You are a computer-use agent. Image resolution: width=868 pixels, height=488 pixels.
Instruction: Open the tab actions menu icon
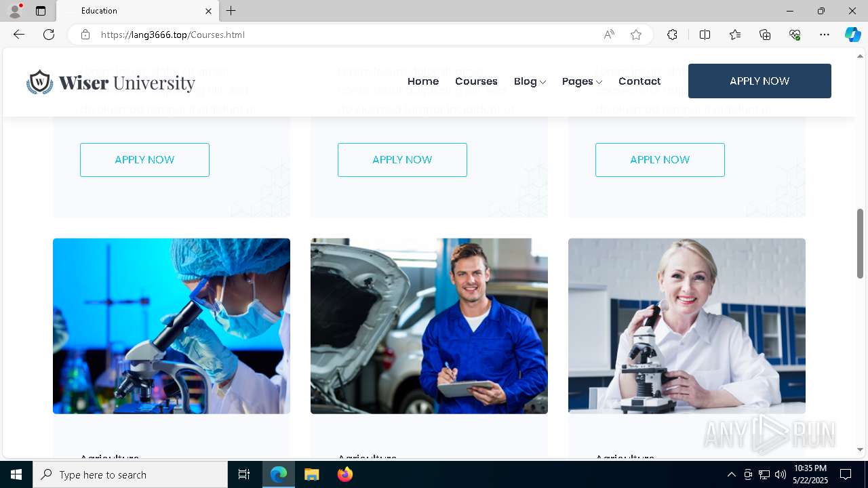click(41, 11)
